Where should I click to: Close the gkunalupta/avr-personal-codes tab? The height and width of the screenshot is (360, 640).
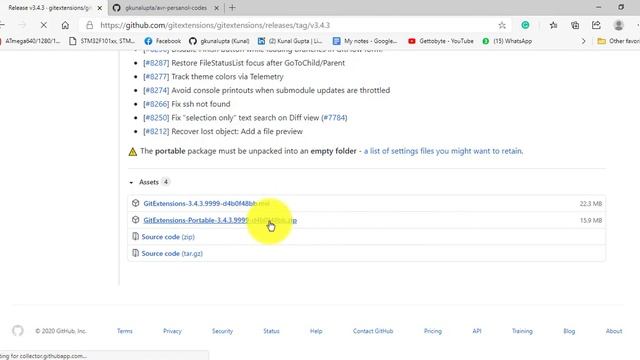click(217, 8)
